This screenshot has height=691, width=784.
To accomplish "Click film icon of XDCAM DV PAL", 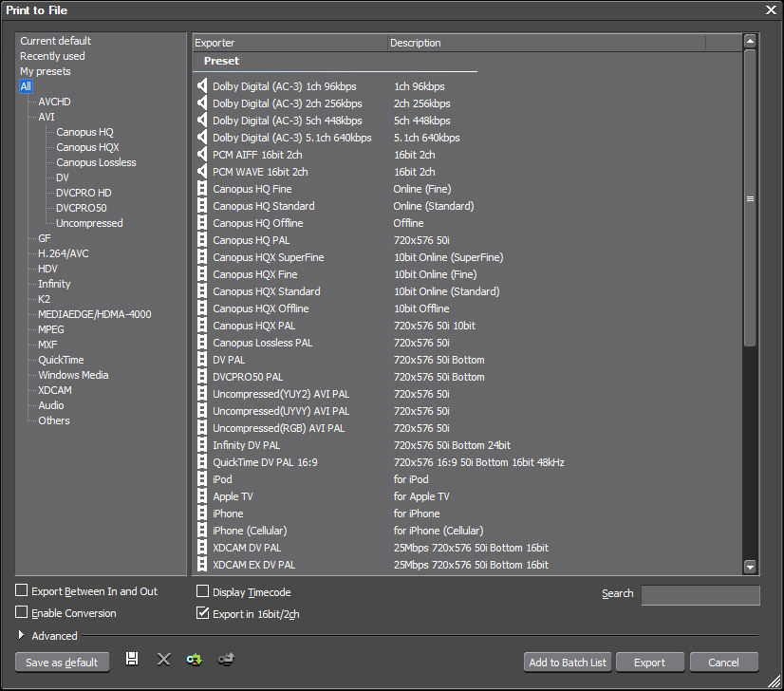I will (202, 548).
